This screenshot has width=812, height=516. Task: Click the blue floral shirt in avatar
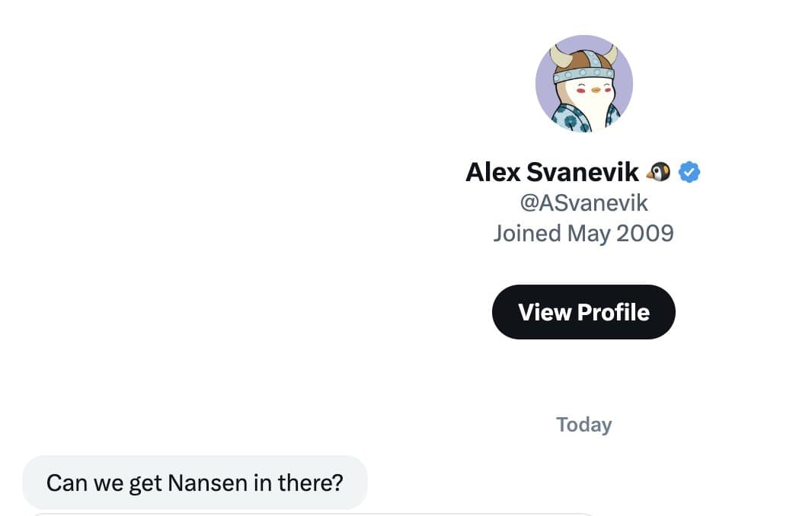click(x=565, y=117)
